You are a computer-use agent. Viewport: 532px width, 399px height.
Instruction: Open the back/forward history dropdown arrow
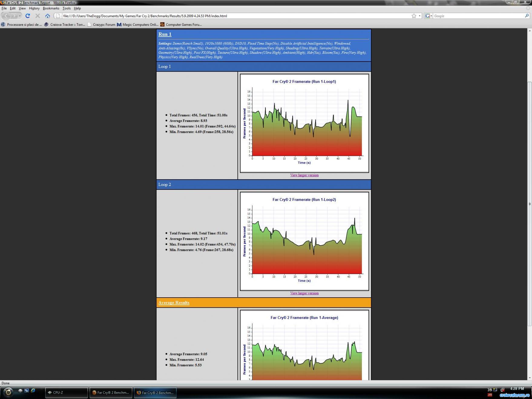tap(20, 16)
